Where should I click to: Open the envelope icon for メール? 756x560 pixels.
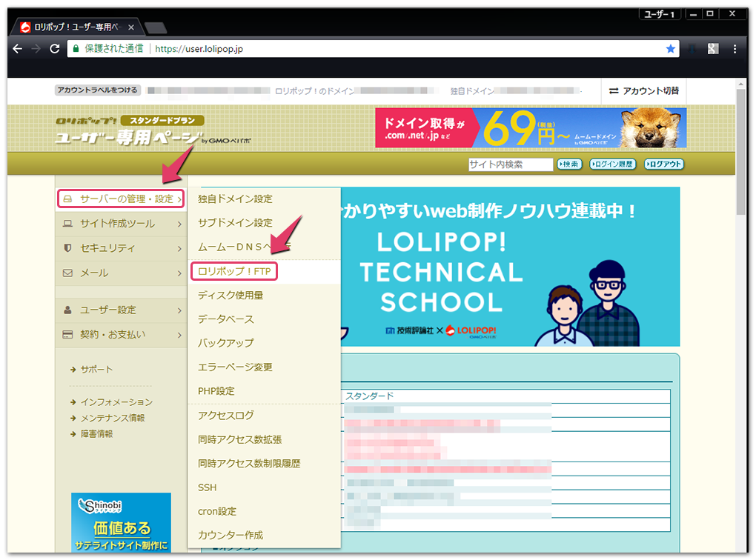67,273
